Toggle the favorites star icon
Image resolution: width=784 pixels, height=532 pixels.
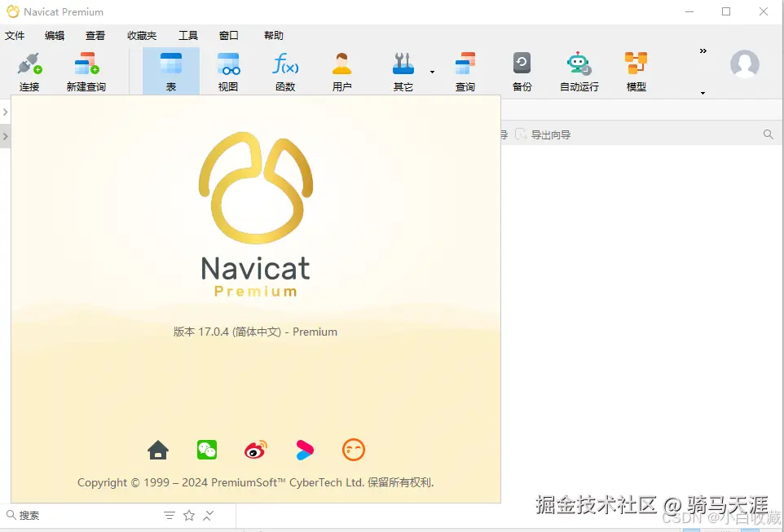click(189, 516)
